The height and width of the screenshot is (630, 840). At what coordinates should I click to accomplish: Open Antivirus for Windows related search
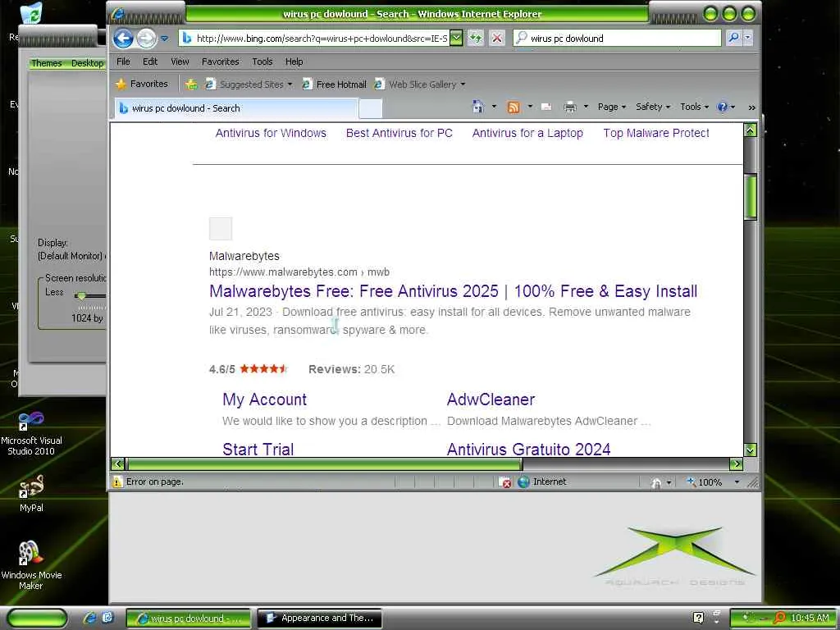pos(271,133)
